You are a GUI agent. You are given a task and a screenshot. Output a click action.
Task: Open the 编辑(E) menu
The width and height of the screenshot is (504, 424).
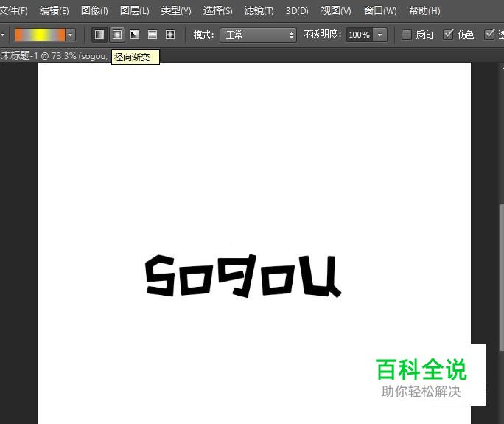[55, 10]
